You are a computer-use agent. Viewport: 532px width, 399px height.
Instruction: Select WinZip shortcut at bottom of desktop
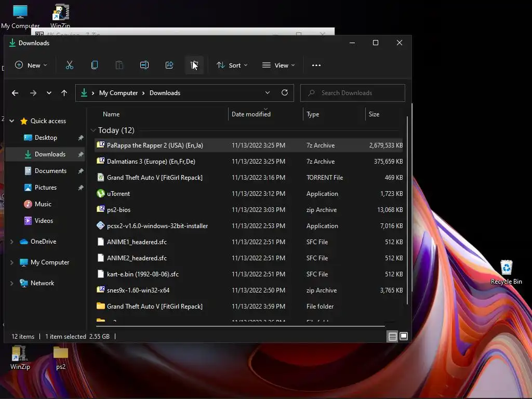[x=20, y=357]
